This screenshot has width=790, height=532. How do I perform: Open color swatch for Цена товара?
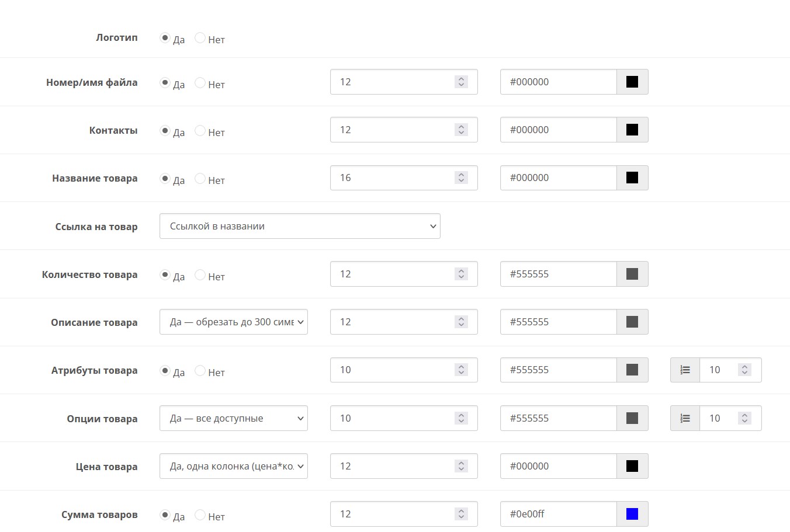[632, 467]
